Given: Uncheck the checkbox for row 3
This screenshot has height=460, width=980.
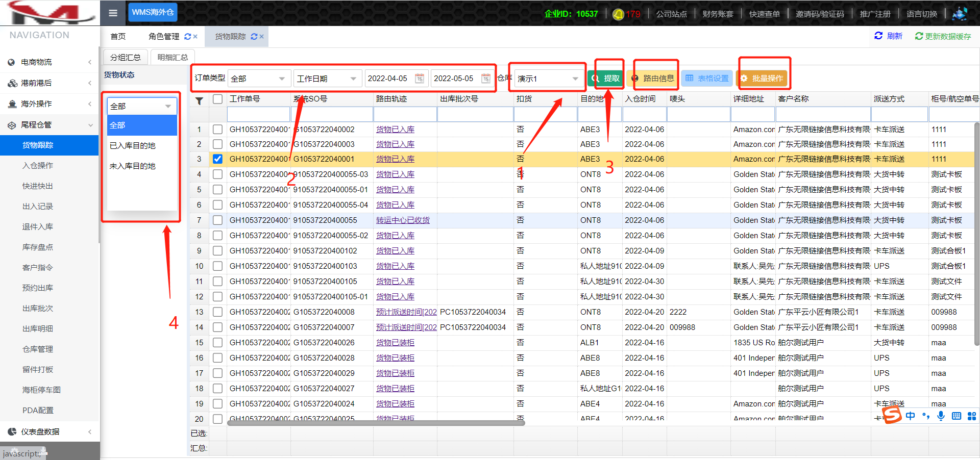Looking at the screenshot, I should [x=218, y=159].
